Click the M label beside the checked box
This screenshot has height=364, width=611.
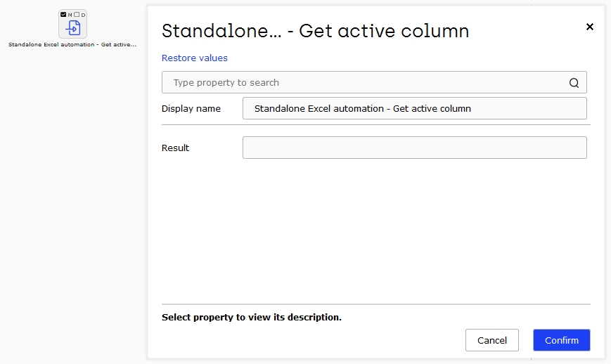pos(70,15)
